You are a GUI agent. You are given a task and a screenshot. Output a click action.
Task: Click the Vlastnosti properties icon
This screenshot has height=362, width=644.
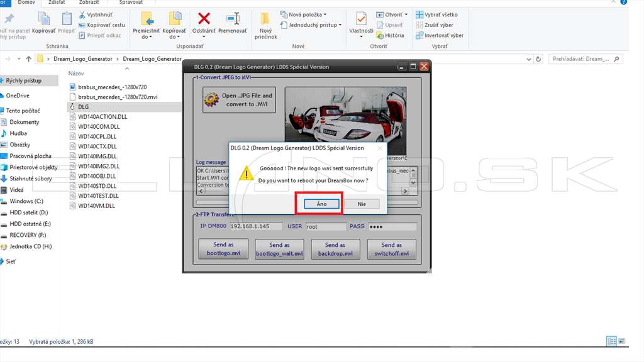[361, 18]
